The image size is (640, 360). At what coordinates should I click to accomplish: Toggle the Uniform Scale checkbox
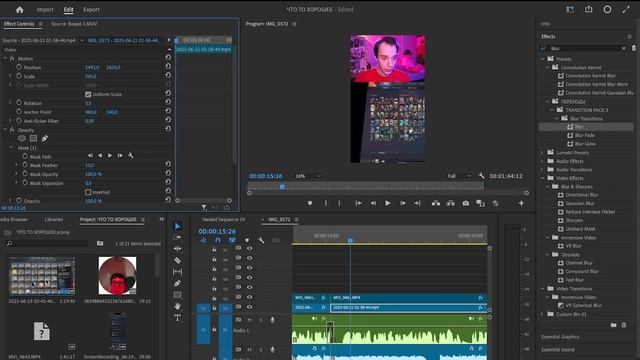pyautogui.click(x=88, y=94)
